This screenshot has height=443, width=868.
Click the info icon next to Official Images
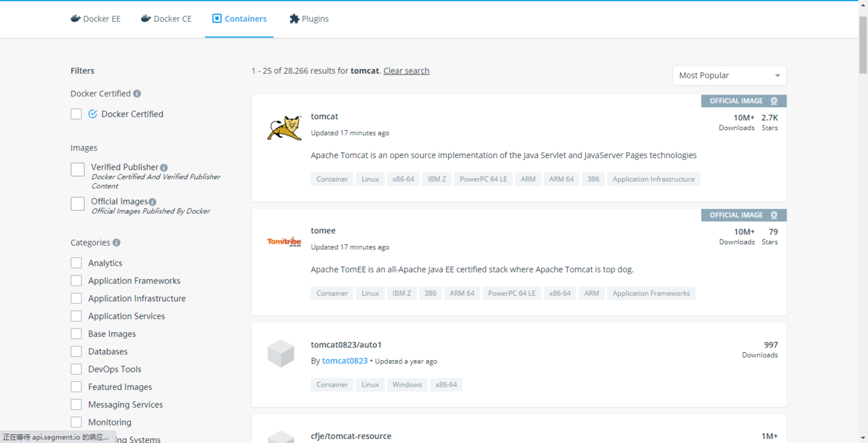point(153,202)
